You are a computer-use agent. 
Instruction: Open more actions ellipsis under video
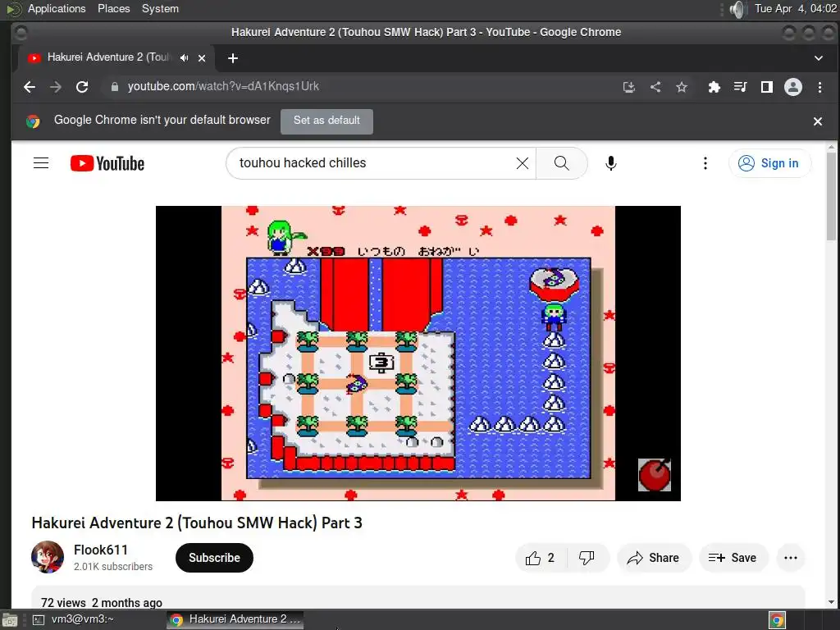791,558
